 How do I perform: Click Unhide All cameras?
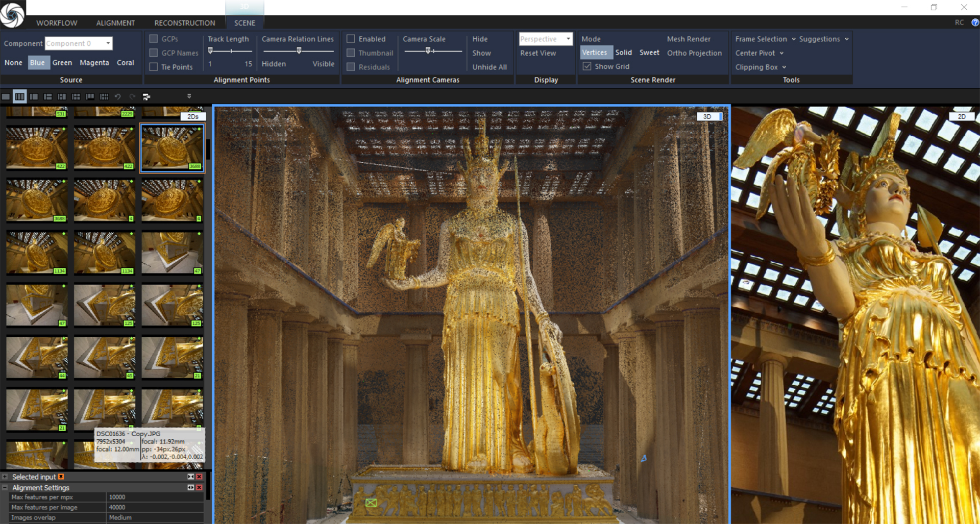489,67
